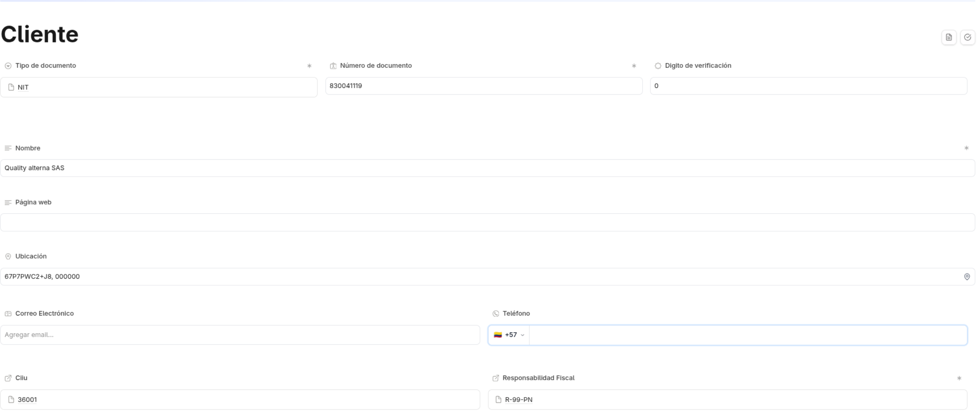Click the Teléfono number input field
This screenshot has height=417, width=980.
click(x=748, y=335)
